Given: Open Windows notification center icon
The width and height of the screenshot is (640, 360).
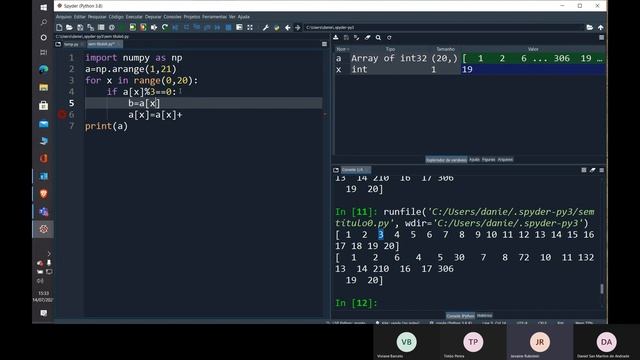Looking at the screenshot, I should point(44,313).
